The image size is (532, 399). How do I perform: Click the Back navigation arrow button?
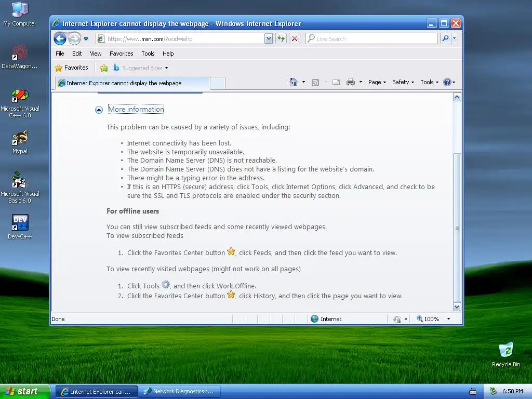click(x=60, y=38)
